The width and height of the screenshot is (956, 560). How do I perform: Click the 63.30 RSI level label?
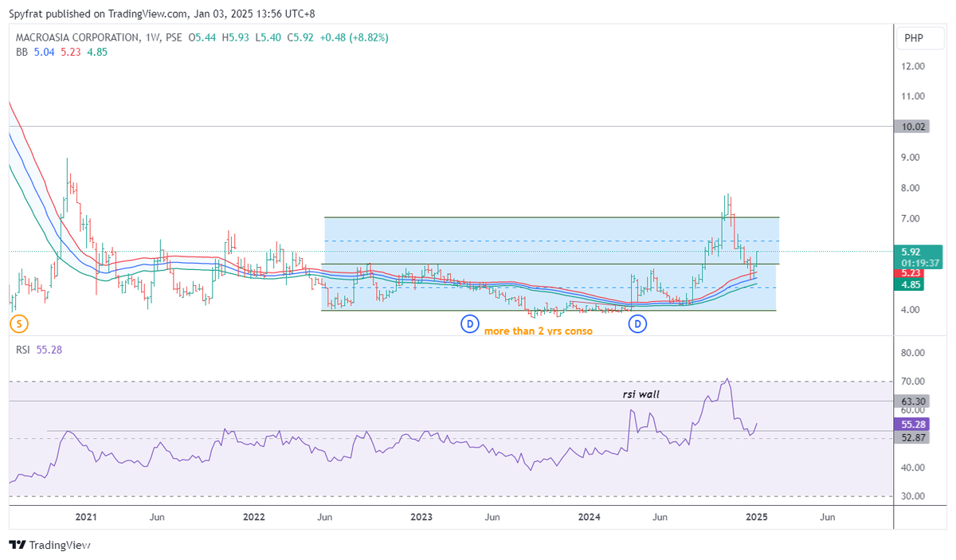pyautogui.click(x=913, y=401)
